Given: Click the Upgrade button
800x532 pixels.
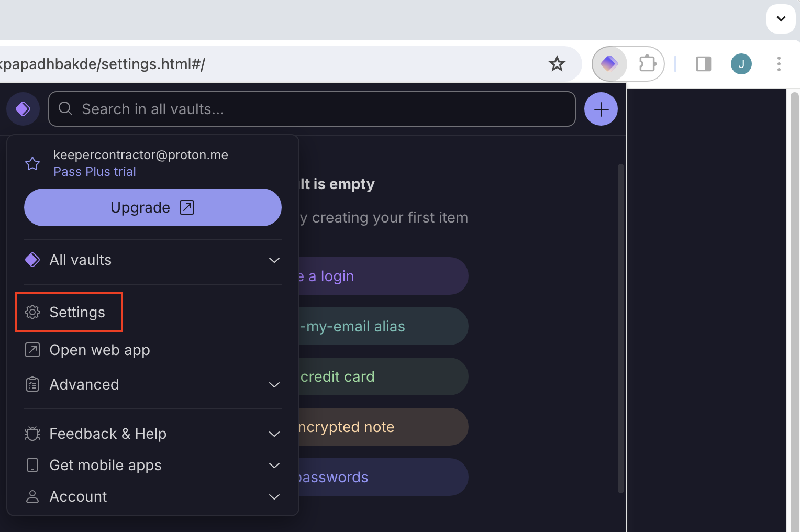Looking at the screenshot, I should point(153,207).
